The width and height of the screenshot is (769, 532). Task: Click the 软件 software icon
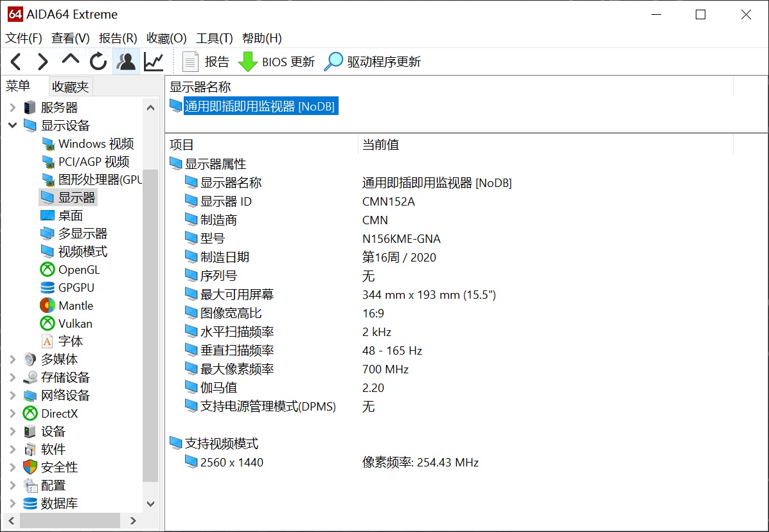click(x=30, y=450)
